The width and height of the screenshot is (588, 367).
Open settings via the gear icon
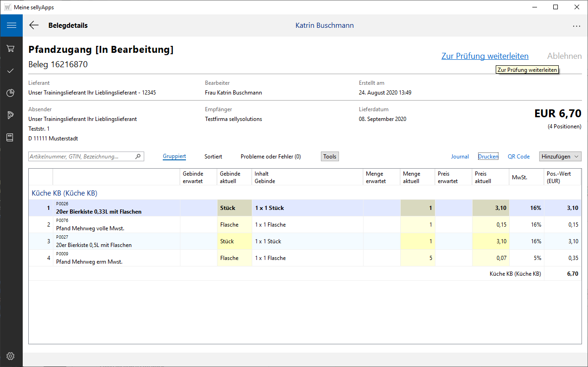click(x=11, y=356)
